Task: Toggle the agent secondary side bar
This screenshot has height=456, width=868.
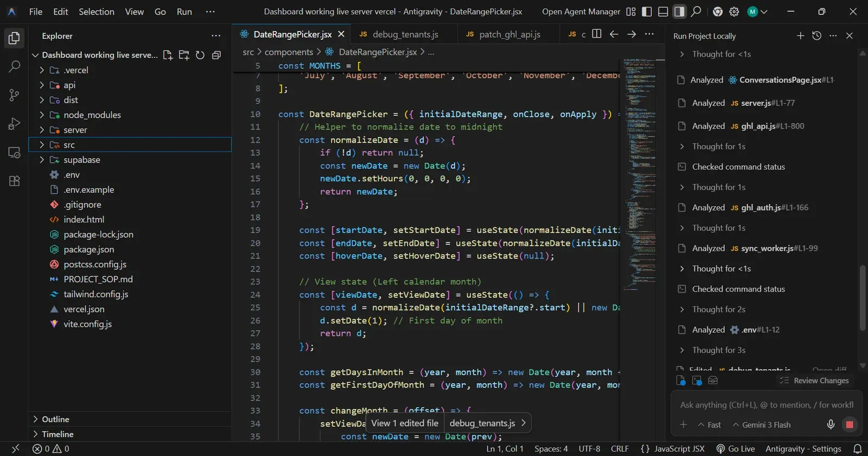Action: (679, 11)
